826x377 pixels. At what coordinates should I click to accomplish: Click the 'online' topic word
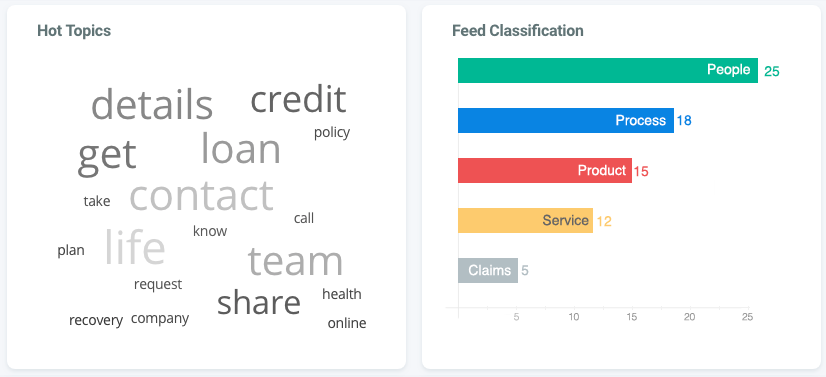pos(347,323)
